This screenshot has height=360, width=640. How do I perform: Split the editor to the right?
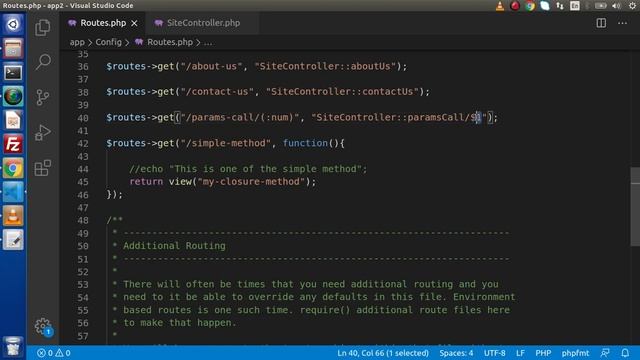pyautogui.click(x=601, y=23)
